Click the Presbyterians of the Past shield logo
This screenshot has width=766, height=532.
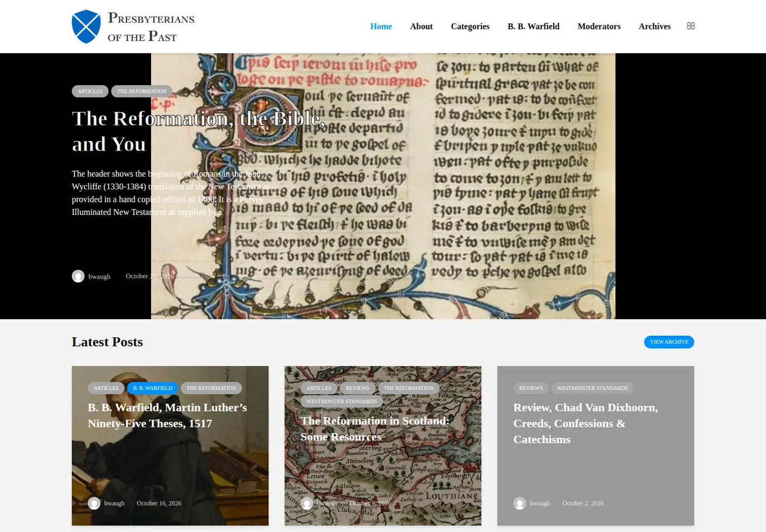point(86,27)
